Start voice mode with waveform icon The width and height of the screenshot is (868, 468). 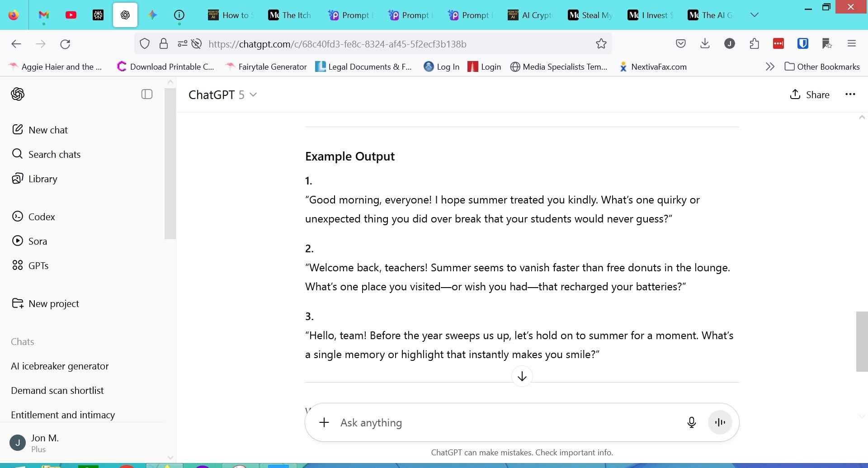coord(720,422)
